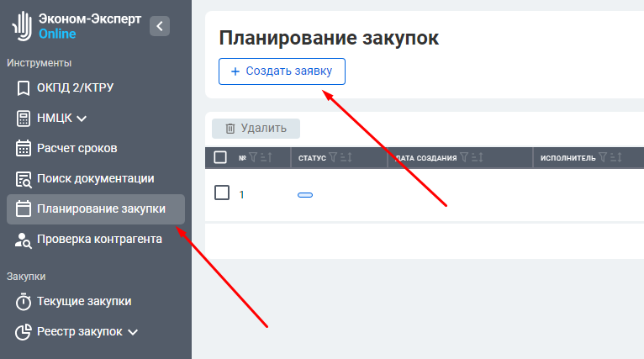Open НМЦК menu item

96,119
